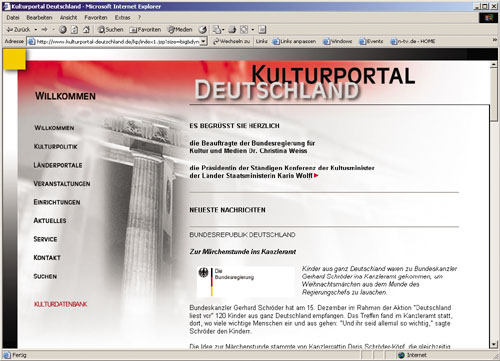Open the Extras menu
The width and height of the screenshot is (500, 361).
point(122,17)
